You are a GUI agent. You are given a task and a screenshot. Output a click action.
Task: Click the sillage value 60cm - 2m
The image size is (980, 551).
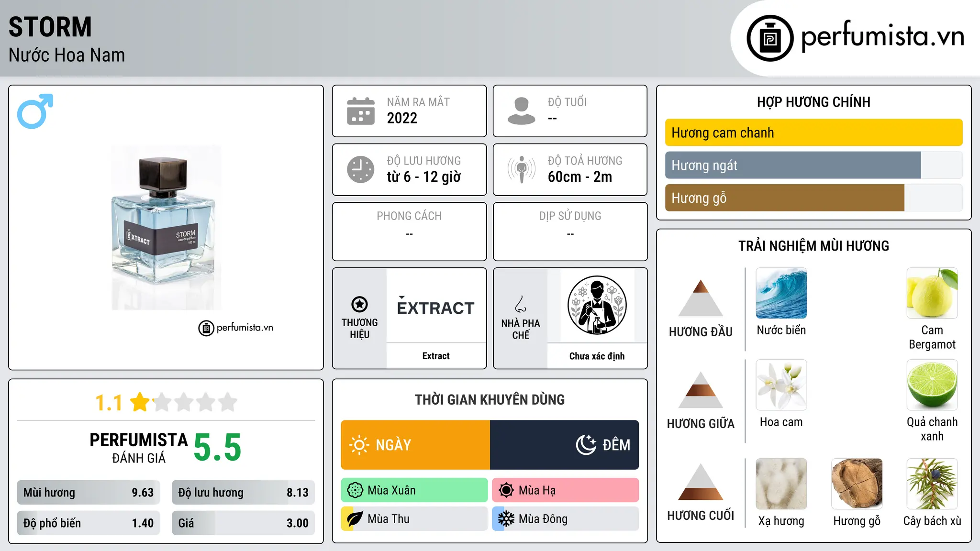coord(580,177)
